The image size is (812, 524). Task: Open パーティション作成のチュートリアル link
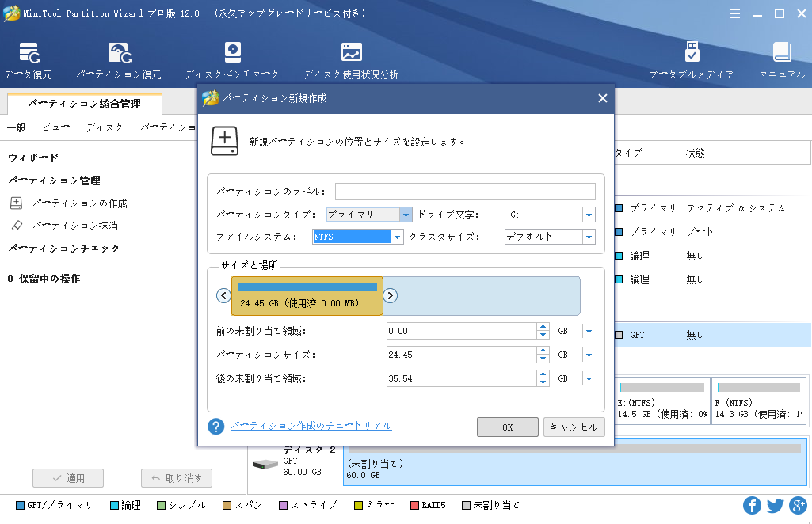point(311,426)
